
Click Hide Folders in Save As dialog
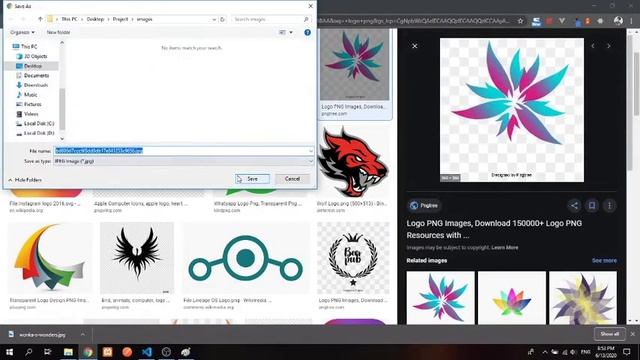(x=25, y=180)
